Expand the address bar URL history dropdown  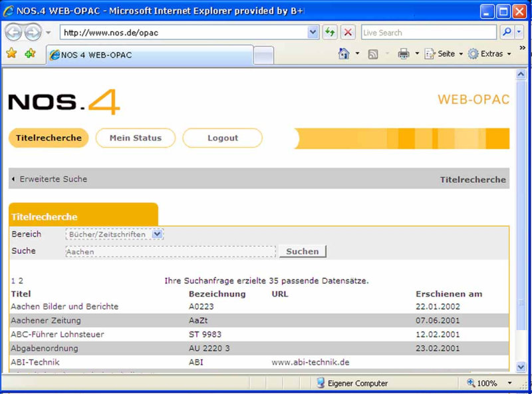[x=313, y=33]
